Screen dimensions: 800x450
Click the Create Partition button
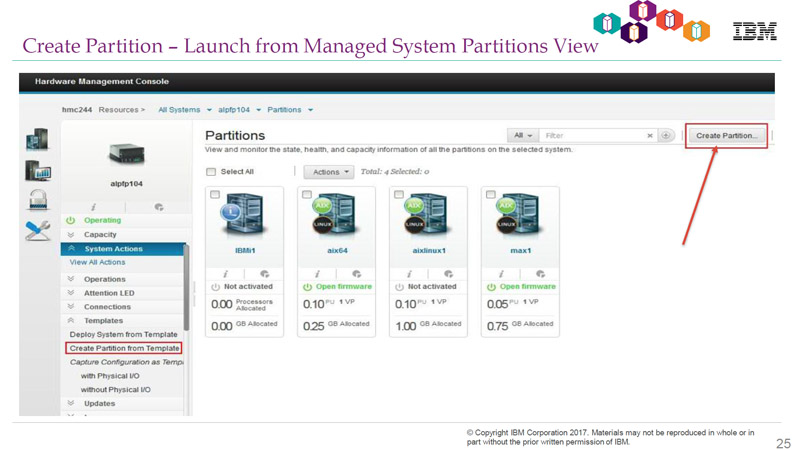click(x=726, y=136)
